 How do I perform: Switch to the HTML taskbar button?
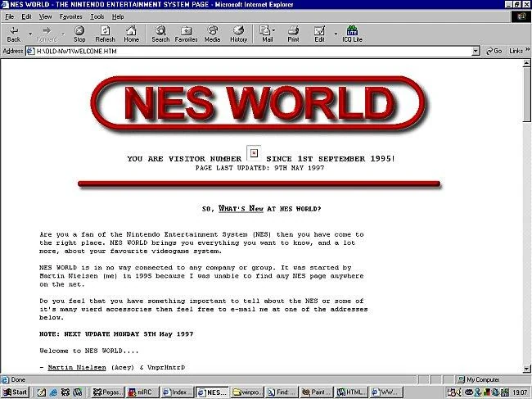click(352, 392)
